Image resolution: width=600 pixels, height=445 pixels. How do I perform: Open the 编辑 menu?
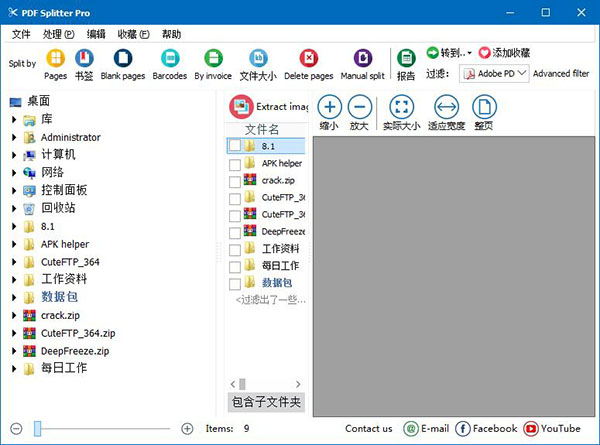pyautogui.click(x=96, y=34)
